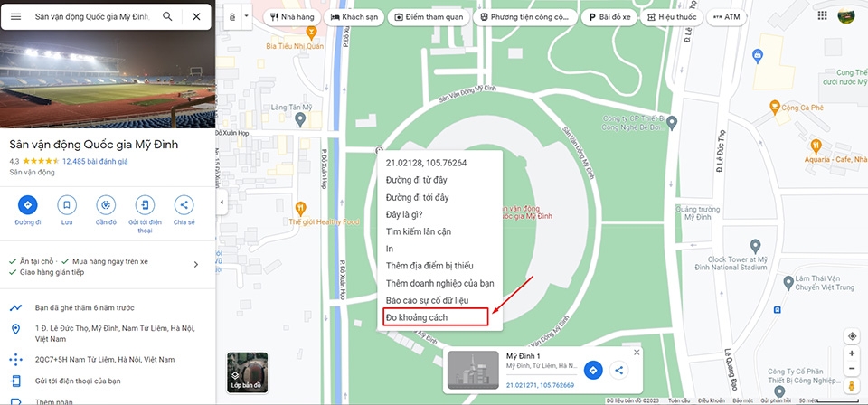Open the Google apps grid icon

823,15
